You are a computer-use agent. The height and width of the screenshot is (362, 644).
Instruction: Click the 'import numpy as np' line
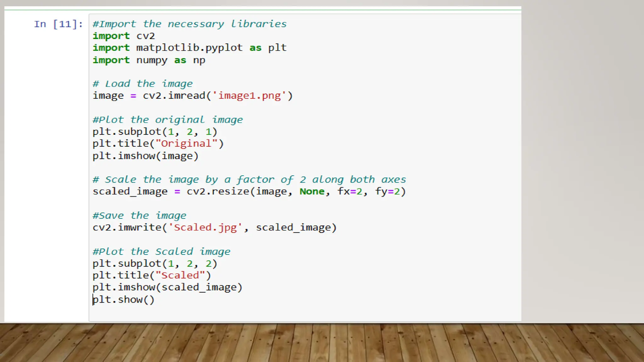[149, 60]
